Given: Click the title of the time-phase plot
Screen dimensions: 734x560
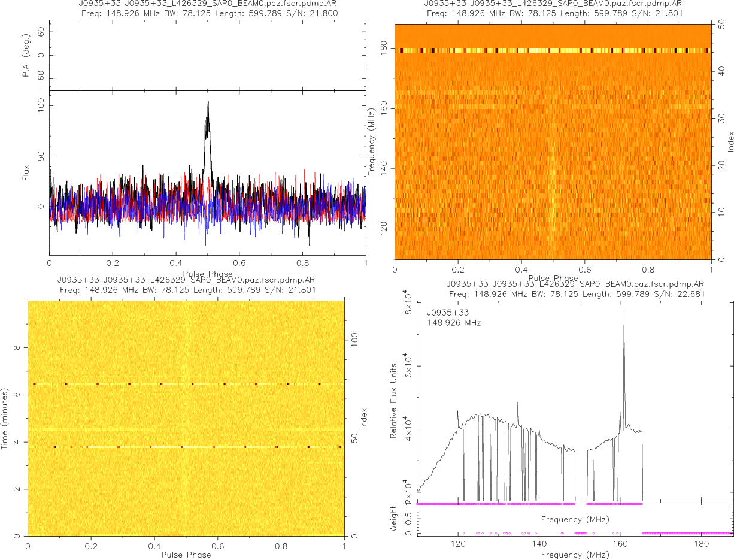Looking at the screenshot, I should coord(186,280).
